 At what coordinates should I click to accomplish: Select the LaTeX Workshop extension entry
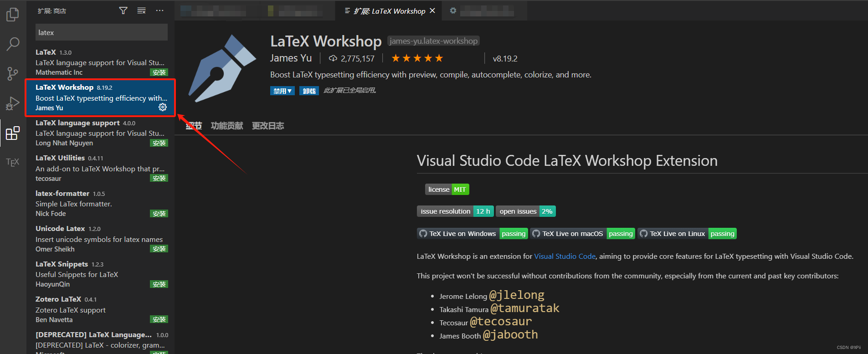point(101,97)
